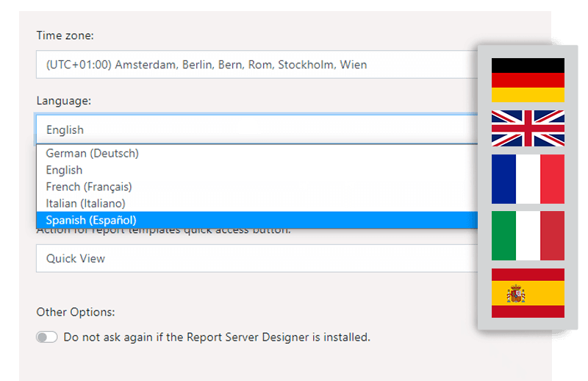Click the German flag icon

[528, 80]
